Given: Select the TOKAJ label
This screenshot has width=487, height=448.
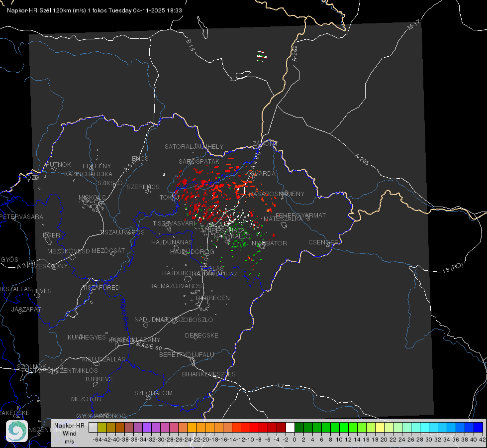Looking at the screenshot, I should 169,198.
